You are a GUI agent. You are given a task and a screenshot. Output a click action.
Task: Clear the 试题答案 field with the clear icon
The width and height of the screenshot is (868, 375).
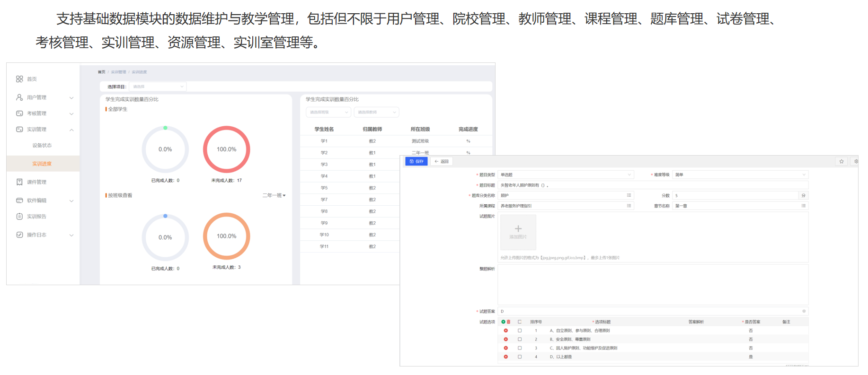[804, 311]
